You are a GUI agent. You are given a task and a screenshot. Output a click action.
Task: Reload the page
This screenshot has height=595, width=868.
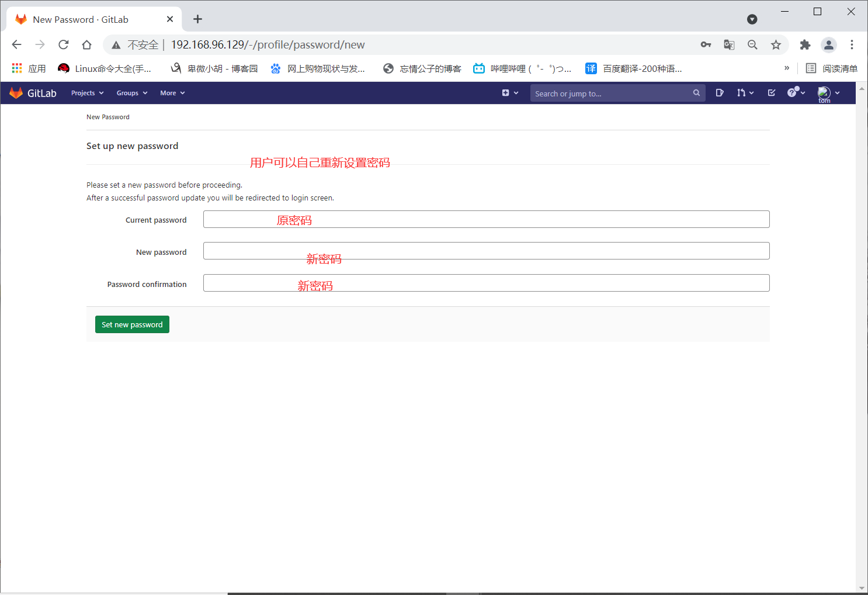63,44
